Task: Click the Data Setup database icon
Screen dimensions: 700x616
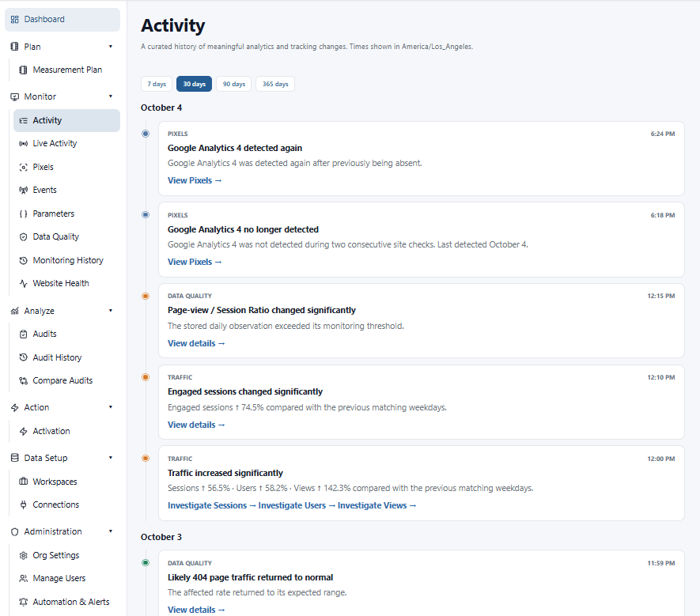Action: click(x=15, y=458)
